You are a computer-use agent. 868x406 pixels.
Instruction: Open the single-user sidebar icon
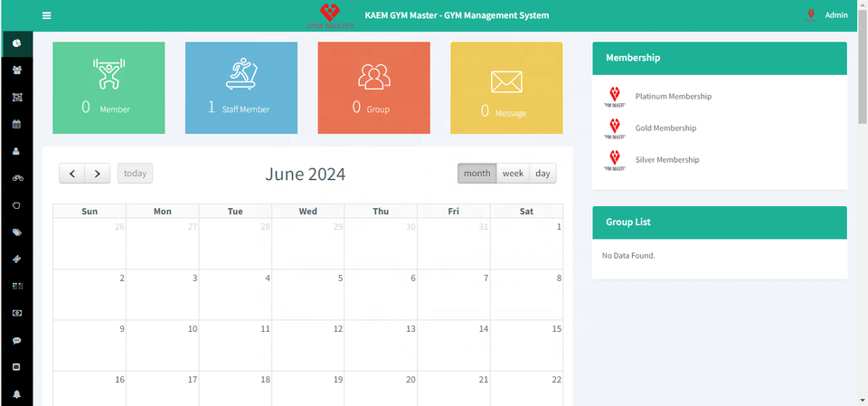coord(16,151)
